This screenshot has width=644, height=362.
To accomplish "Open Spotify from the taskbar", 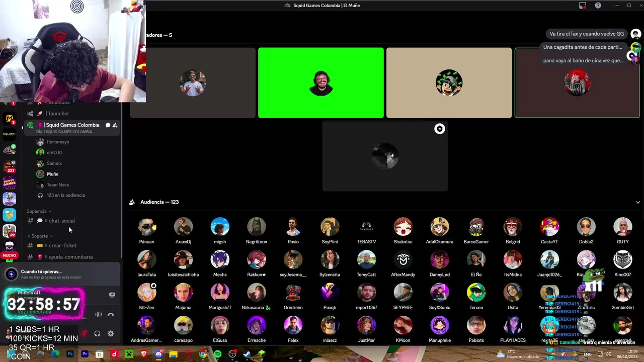I will click(x=217, y=354).
